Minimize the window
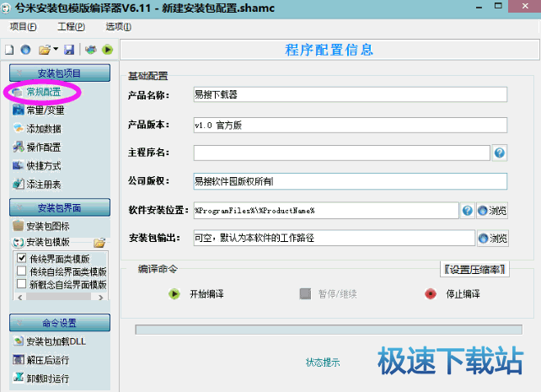 479,7
